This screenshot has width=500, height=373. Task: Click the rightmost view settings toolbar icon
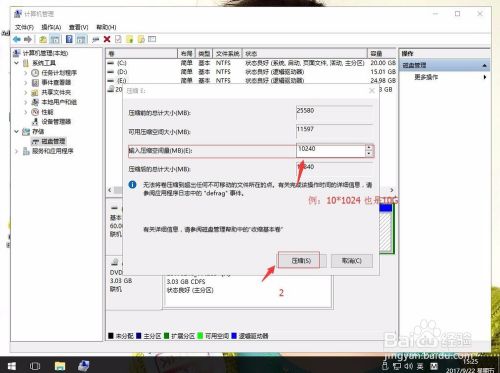pos(152,39)
